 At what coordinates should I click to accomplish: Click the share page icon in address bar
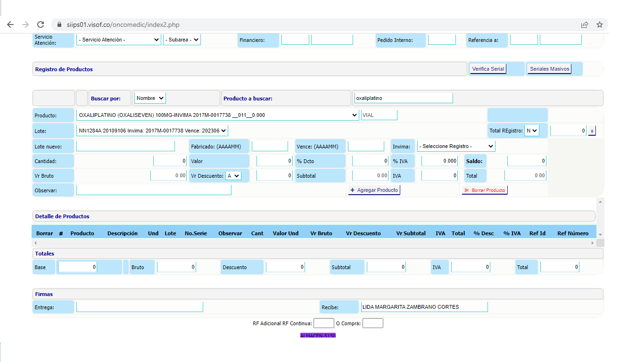[585, 25]
